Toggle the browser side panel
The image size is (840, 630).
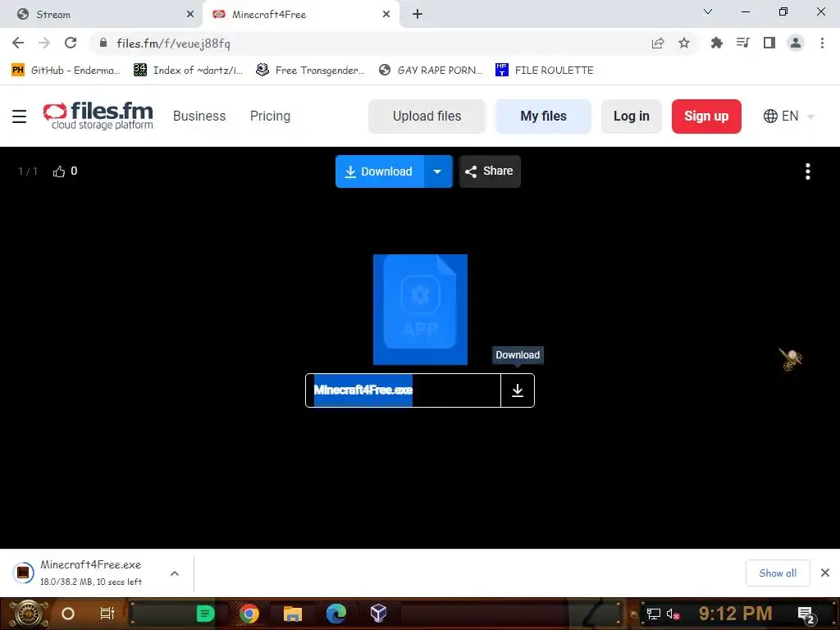769,43
